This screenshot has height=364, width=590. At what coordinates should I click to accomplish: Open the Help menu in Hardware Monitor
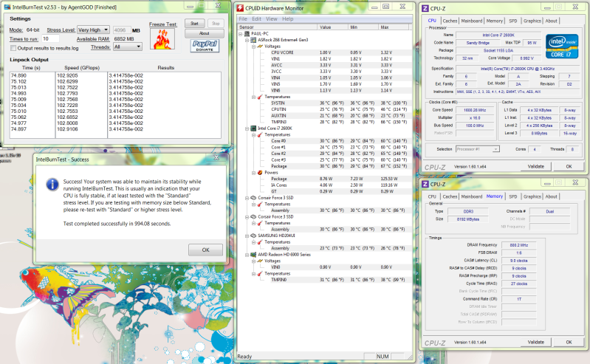(287, 18)
